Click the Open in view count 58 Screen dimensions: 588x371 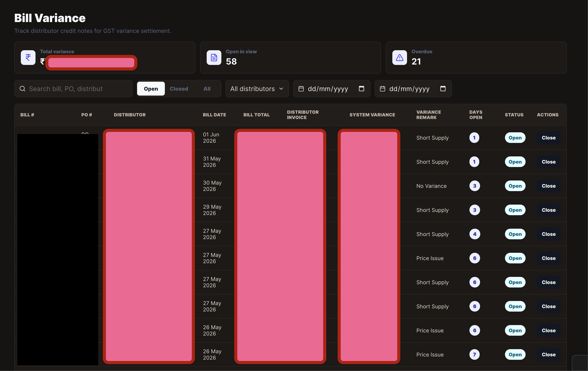[231, 62]
